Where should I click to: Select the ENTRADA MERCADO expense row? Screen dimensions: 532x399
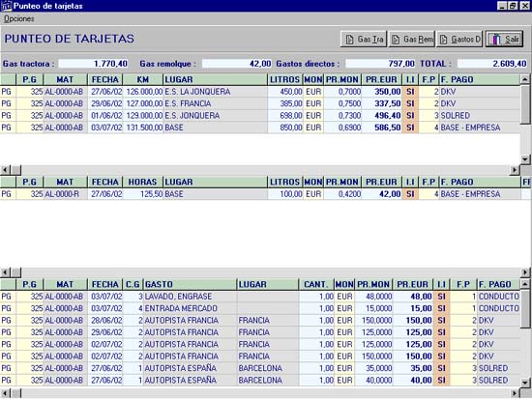point(260,308)
